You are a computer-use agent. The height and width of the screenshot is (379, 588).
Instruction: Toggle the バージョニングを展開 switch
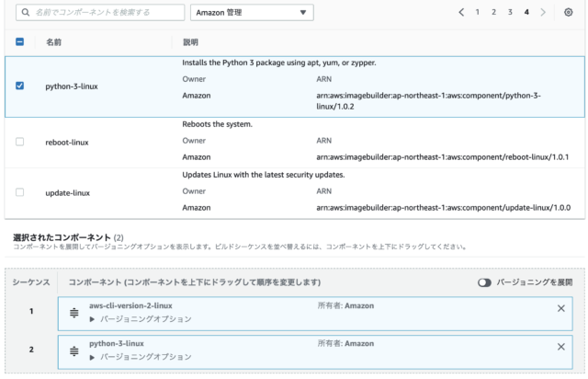(x=484, y=282)
